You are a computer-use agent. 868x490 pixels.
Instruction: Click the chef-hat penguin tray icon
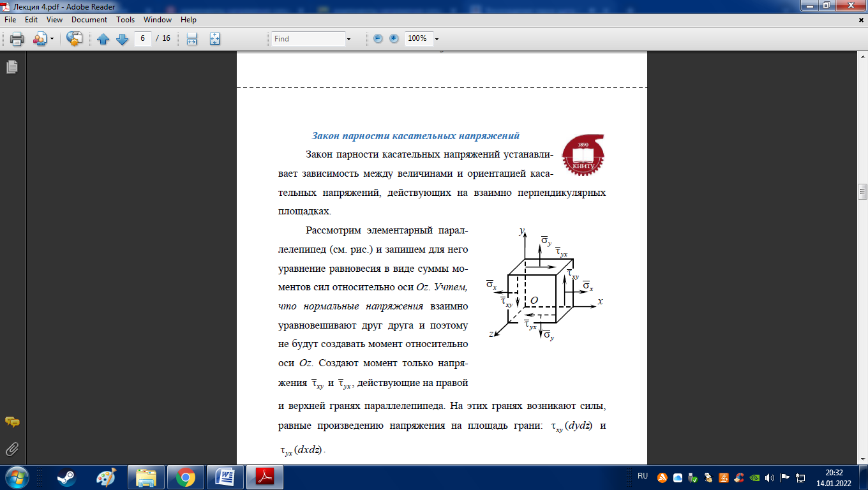click(x=708, y=477)
